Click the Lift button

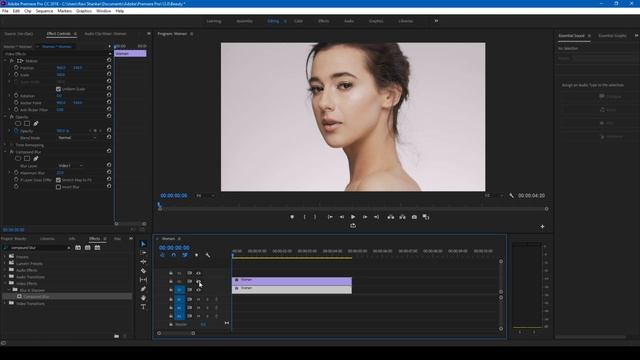coord(391,217)
